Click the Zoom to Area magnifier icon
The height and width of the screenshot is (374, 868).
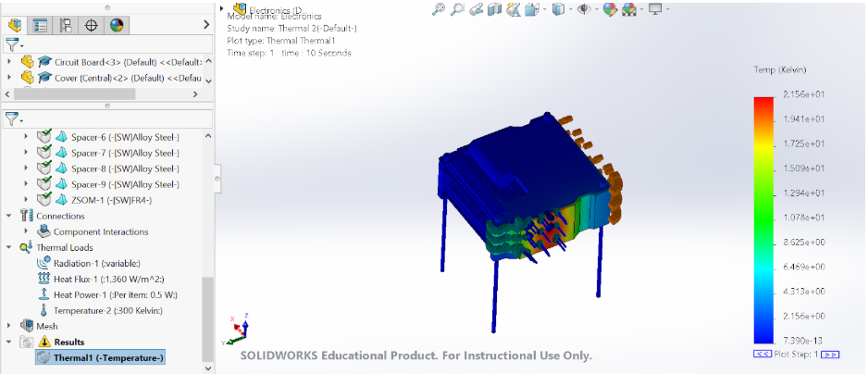coord(457,9)
